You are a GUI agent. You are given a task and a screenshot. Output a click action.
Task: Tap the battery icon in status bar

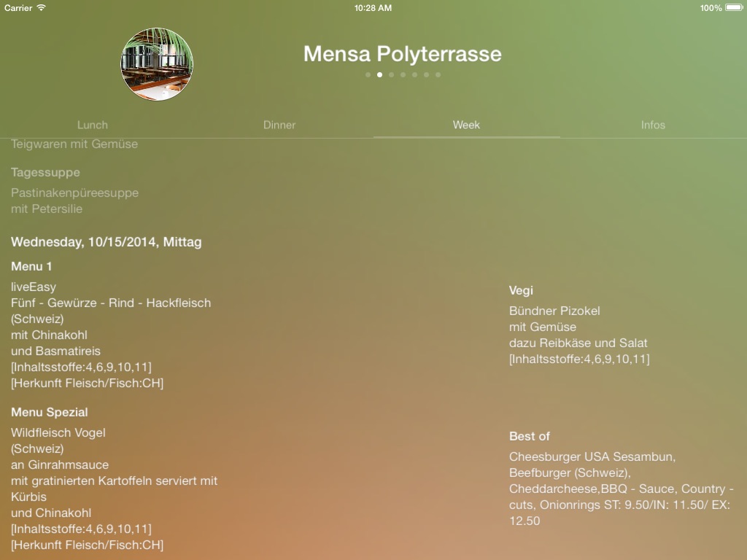pos(734,7)
